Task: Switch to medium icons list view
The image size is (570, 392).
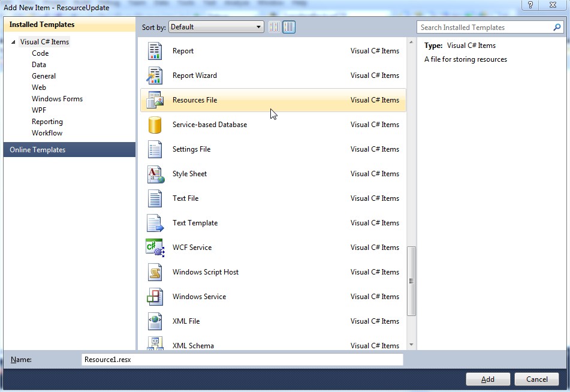Action: point(289,27)
